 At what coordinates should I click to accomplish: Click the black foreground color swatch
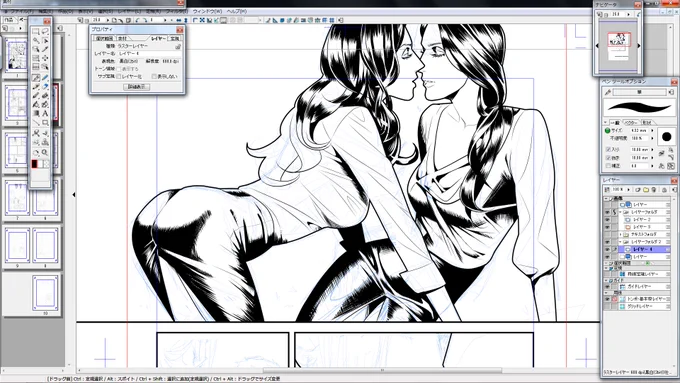tap(35, 164)
